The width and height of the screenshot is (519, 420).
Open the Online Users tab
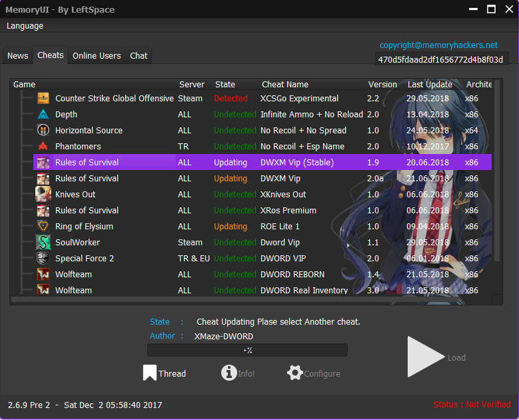pos(97,55)
